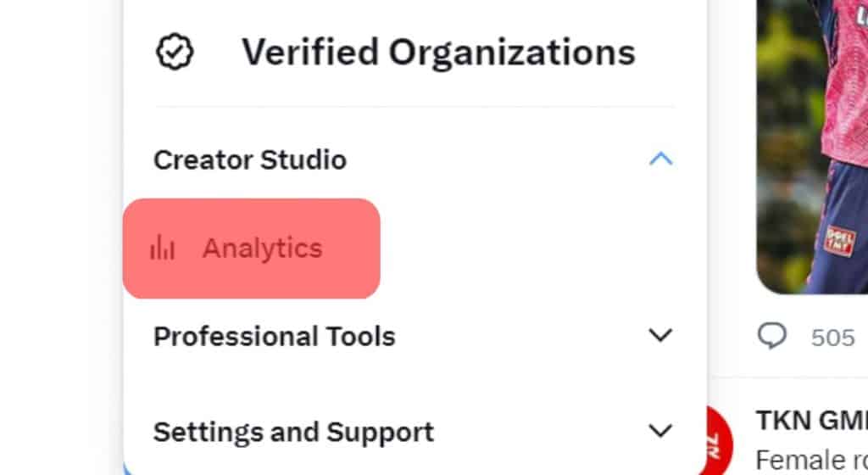Click the Analytics bar chart icon
The height and width of the screenshot is (475, 868).
pos(162,248)
